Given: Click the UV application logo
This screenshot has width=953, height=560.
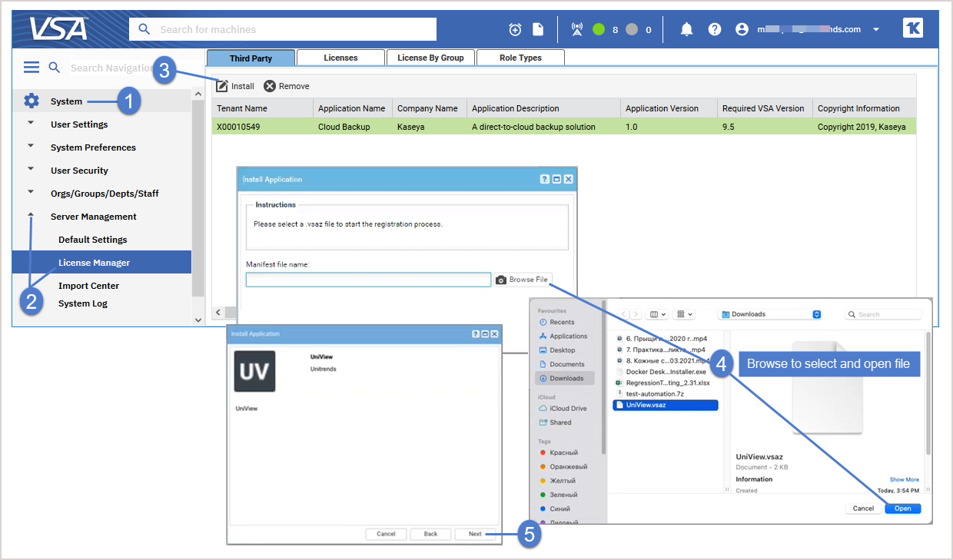Looking at the screenshot, I should pos(254,372).
